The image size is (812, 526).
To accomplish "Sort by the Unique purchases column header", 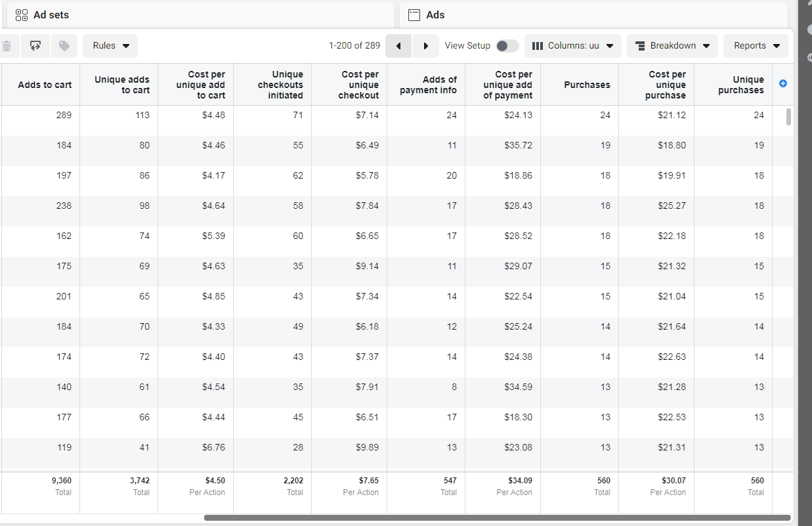I will pos(733,85).
